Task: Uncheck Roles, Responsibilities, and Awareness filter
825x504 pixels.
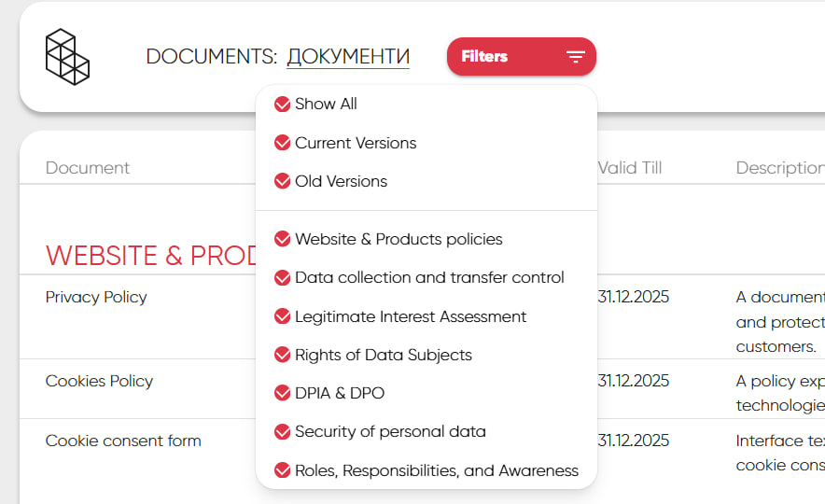Action: (283, 470)
